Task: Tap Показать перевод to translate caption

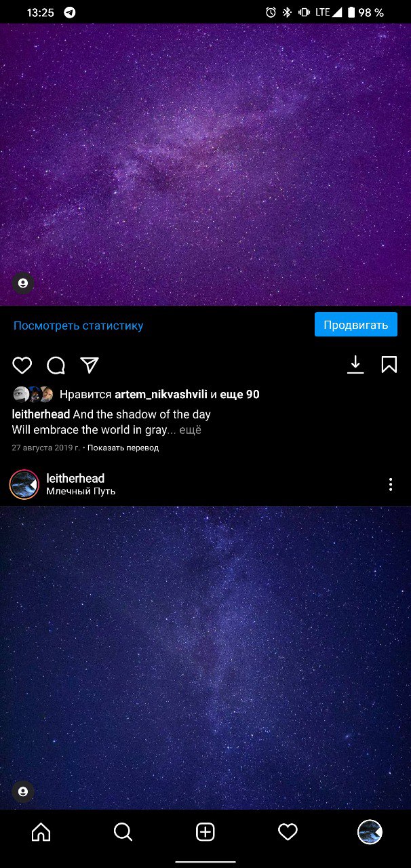Action: pyautogui.click(x=123, y=448)
